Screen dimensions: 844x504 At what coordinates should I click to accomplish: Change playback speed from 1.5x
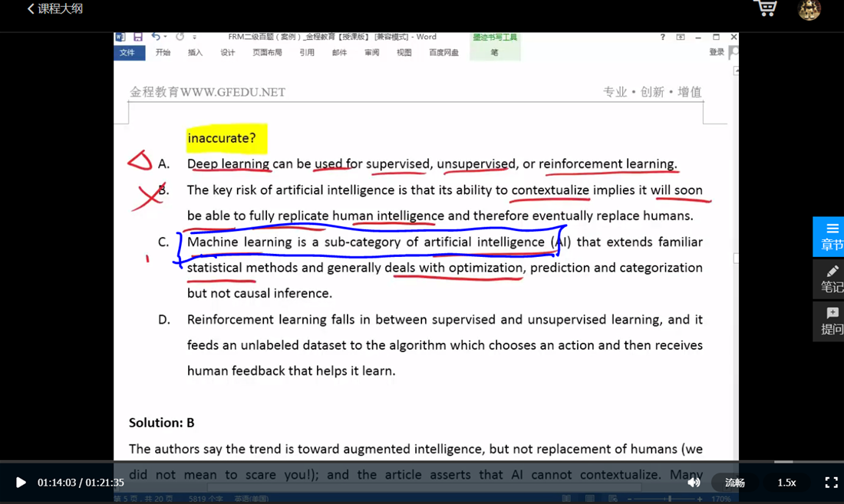tap(786, 483)
